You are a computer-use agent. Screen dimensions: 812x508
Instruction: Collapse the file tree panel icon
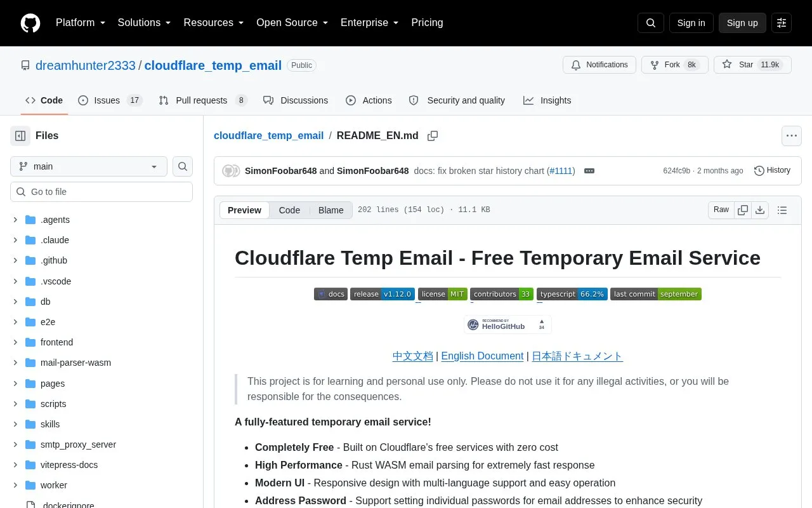tap(20, 135)
